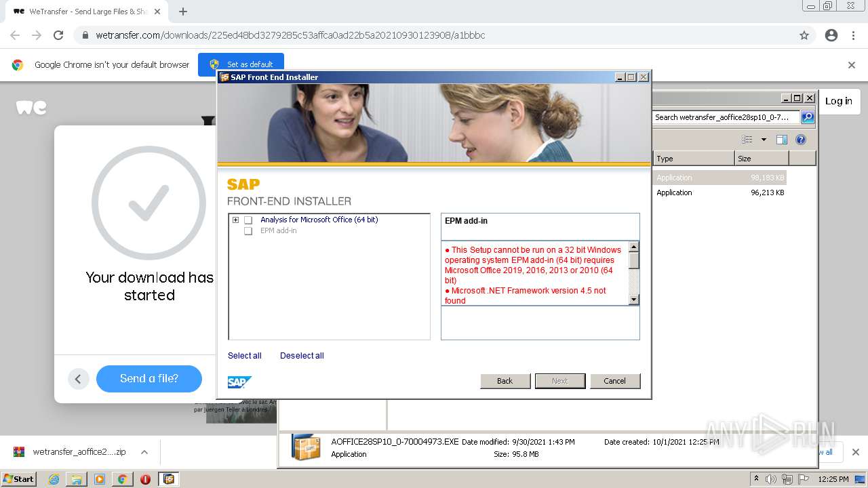This screenshot has width=868, height=488.
Task: Open Chrome three-dot menu
Action: (853, 35)
